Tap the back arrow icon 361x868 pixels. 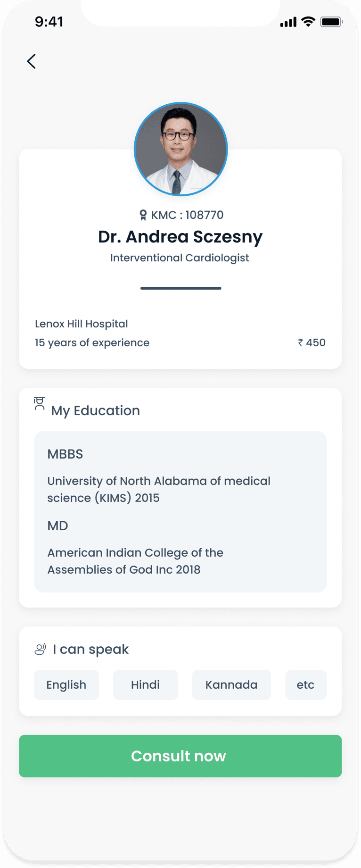tap(31, 61)
